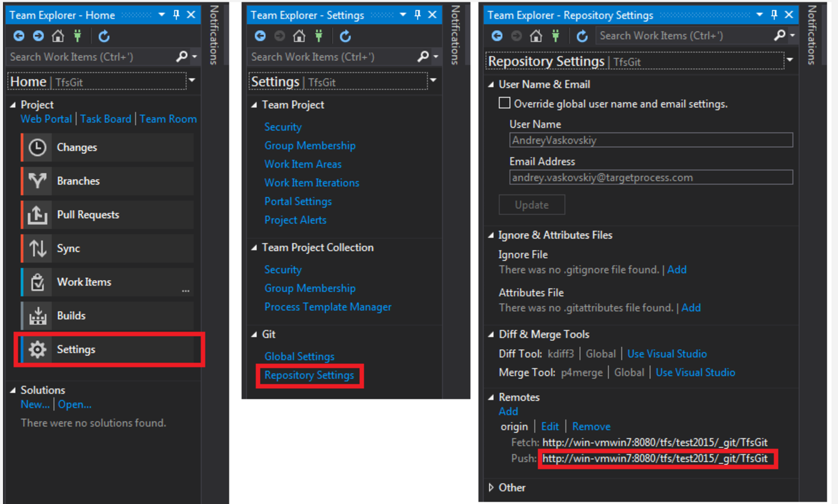Edit the origin remote
The image size is (838, 504).
point(550,426)
